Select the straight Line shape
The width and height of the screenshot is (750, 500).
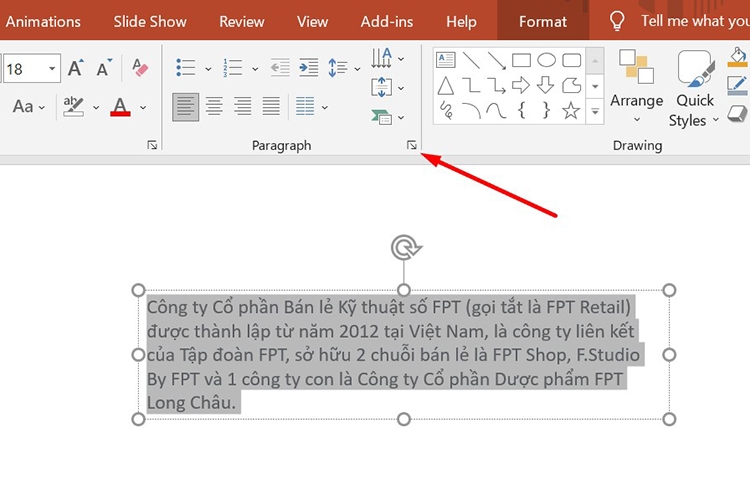[471, 60]
